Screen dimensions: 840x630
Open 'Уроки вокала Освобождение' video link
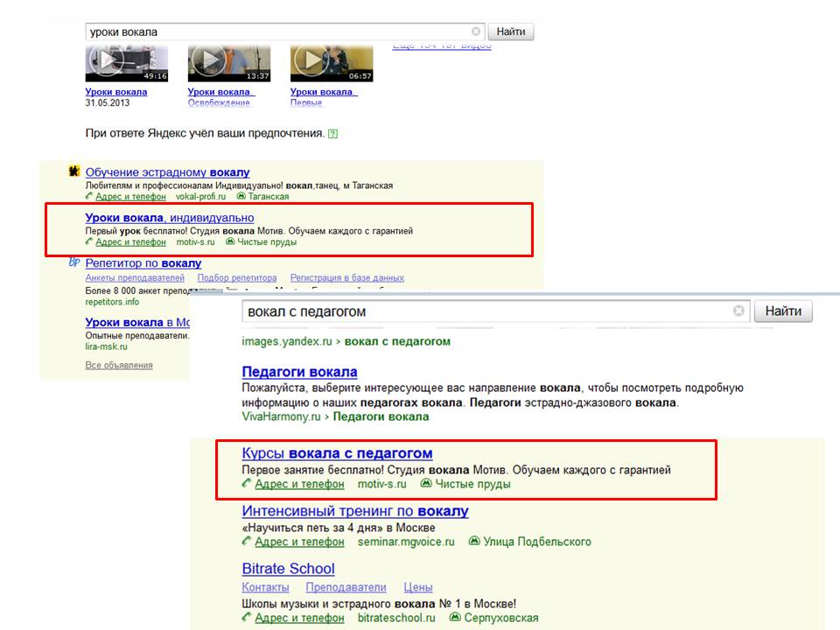coord(220,97)
